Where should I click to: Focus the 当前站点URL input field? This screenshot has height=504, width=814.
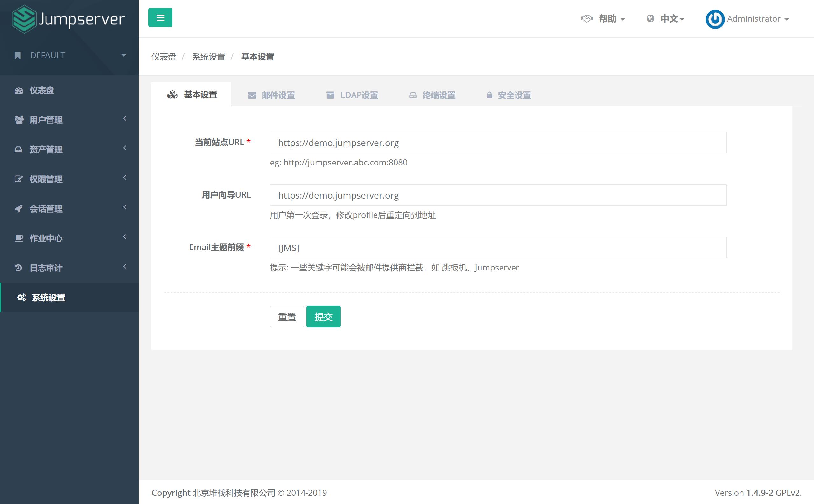(x=498, y=143)
